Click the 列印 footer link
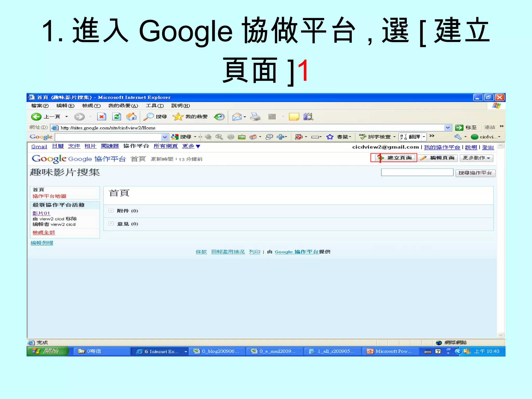Screen dimensions: 532x399 [255, 252]
